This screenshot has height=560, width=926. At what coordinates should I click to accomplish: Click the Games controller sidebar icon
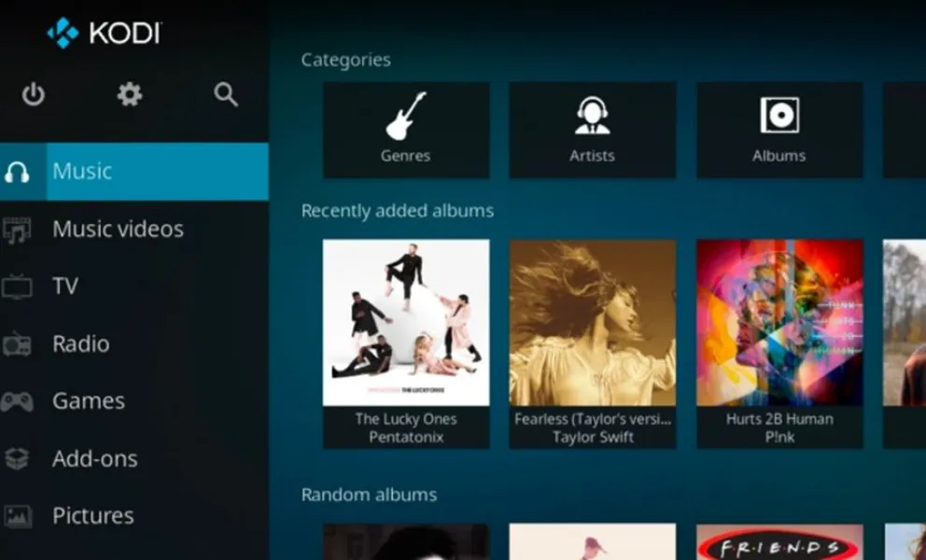pyautogui.click(x=17, y=401)
